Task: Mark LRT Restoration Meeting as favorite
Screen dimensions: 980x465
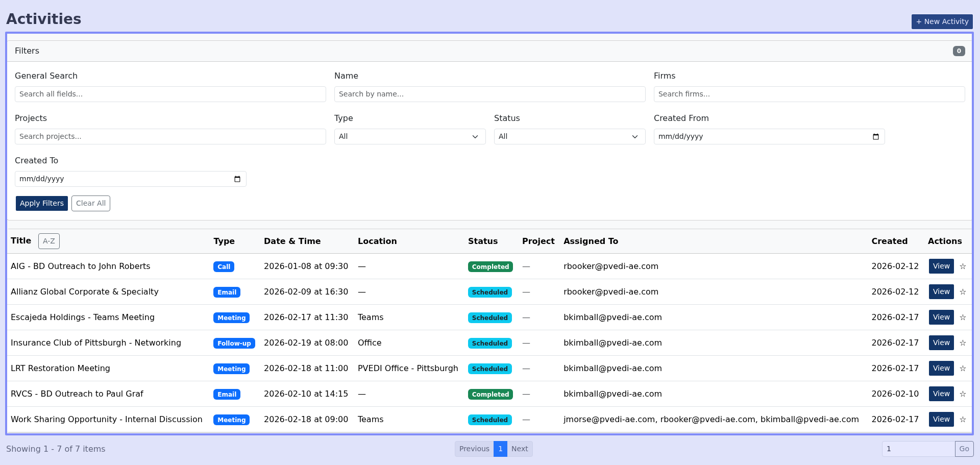Action: tap(963, 369)
